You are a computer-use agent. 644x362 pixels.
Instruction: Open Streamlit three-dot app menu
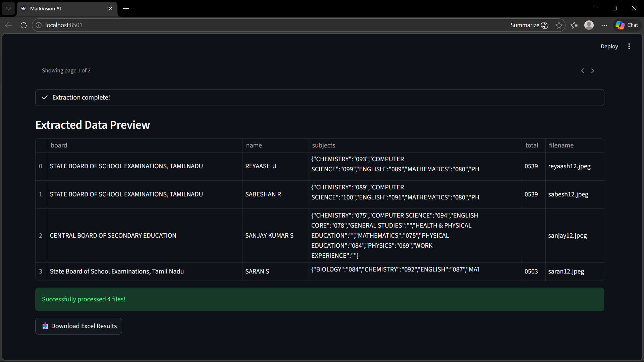[x=629, y=46]
